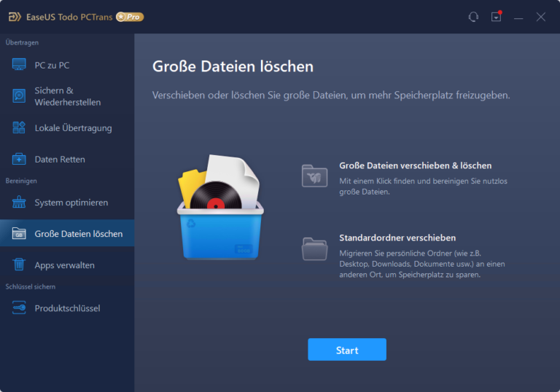560x392 pixels.
Task: Minimize the EaseUS Todo PCTrans window
Action: click(518, 17)
